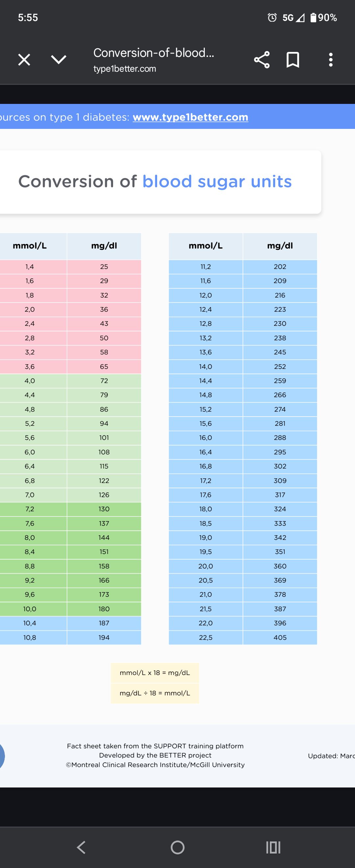Open recent apps from navigation bar

point(273,847)
